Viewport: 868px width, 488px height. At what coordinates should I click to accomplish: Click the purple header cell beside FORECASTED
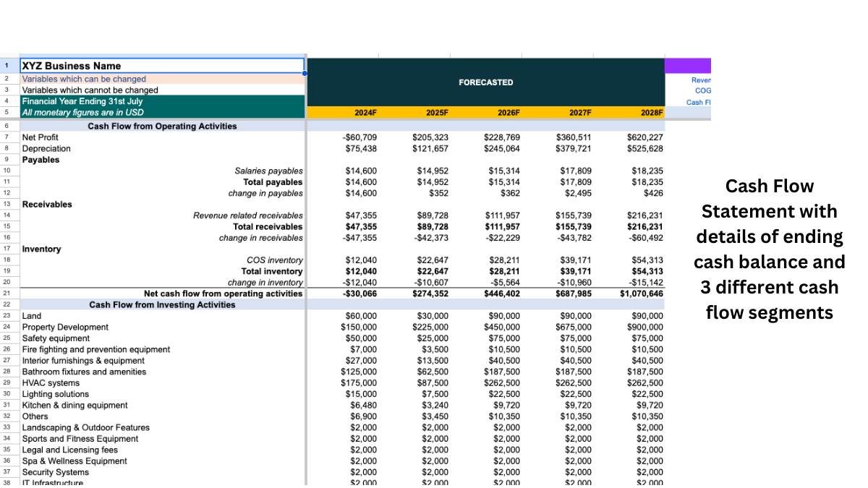coord(688,66)
